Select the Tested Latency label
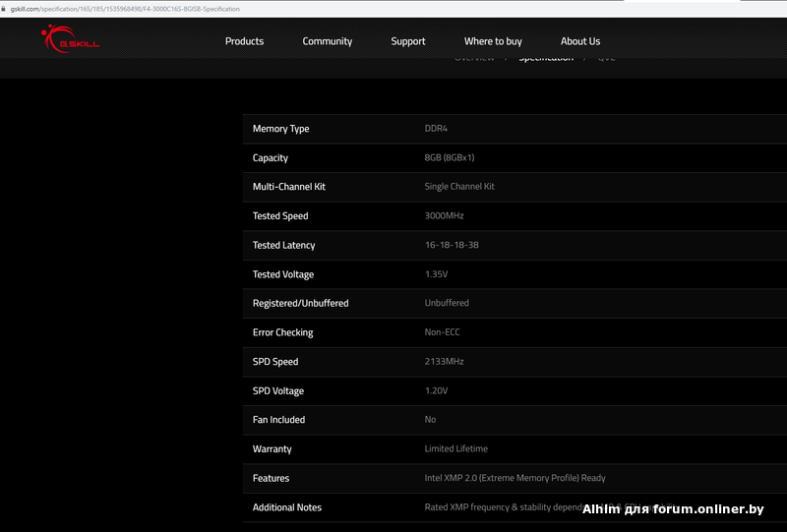Viewport: 787px width, 532px height. pos(283,246)
